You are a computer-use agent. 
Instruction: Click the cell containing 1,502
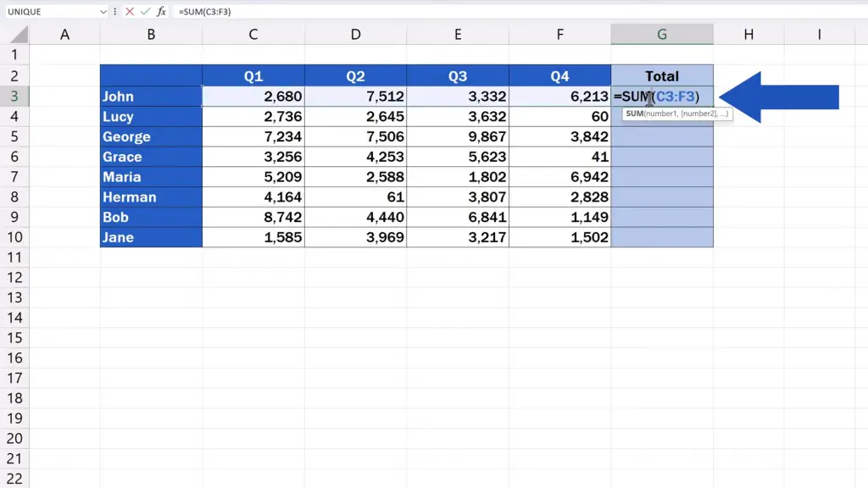560,237
